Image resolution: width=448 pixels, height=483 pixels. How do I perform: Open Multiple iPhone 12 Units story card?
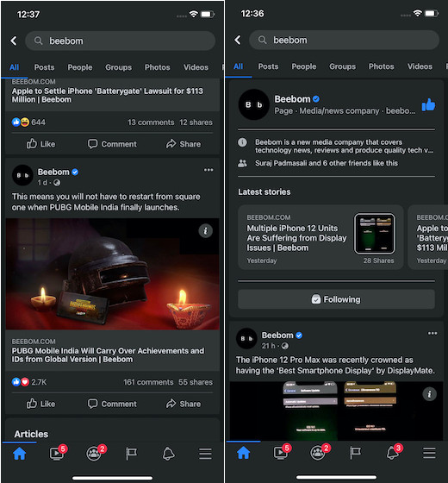[320, 237]
